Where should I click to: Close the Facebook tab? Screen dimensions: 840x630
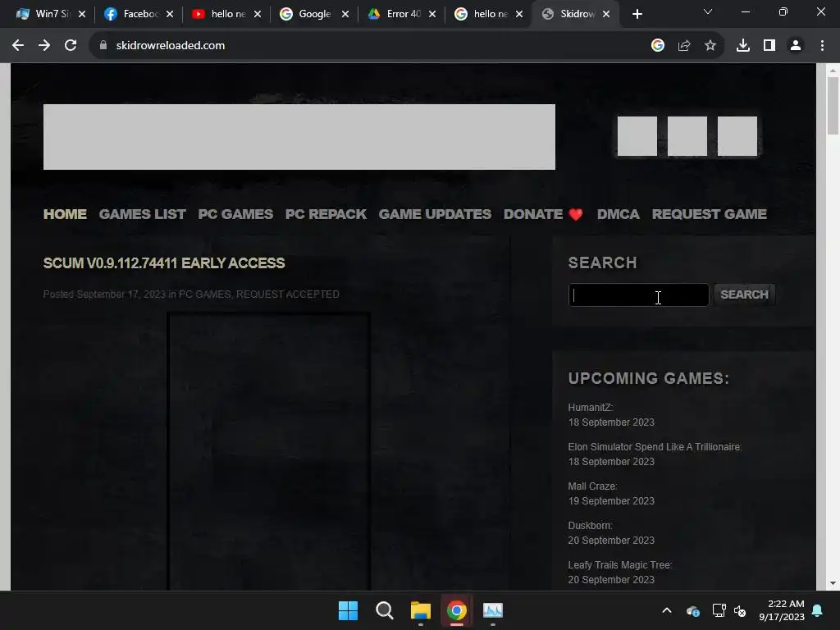[x=170, y=14]
